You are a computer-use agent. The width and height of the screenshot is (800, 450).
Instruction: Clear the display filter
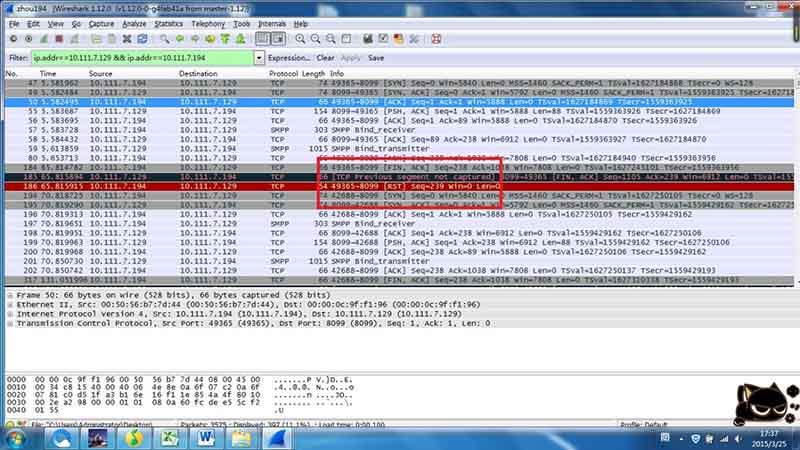pyautogui.click(x=326, y=58)
